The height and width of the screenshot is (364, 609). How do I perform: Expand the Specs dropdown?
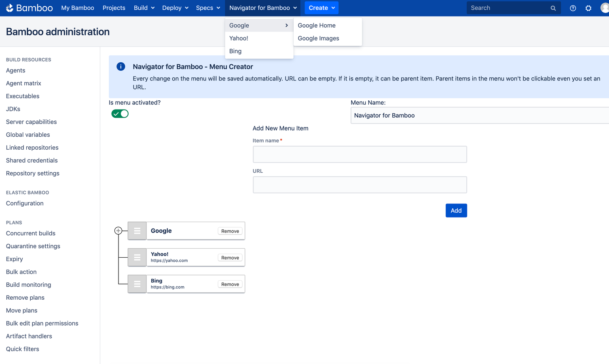208,8
